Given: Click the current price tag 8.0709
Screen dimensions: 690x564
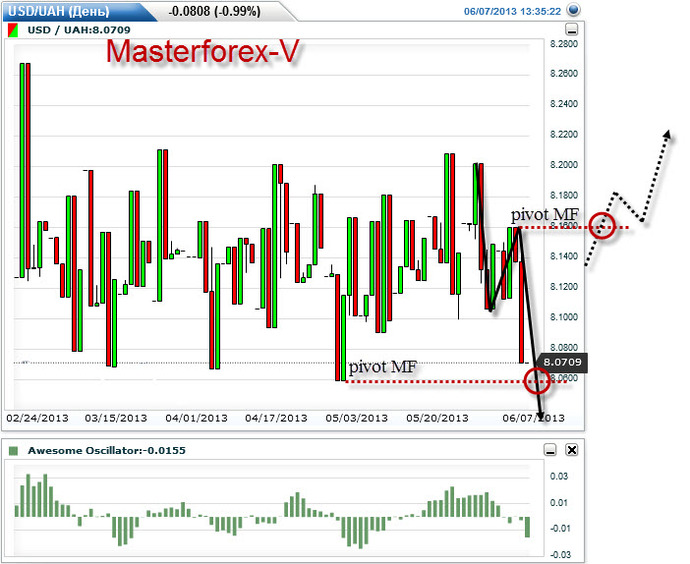Looking at the screenshot, I should (562, 362).
